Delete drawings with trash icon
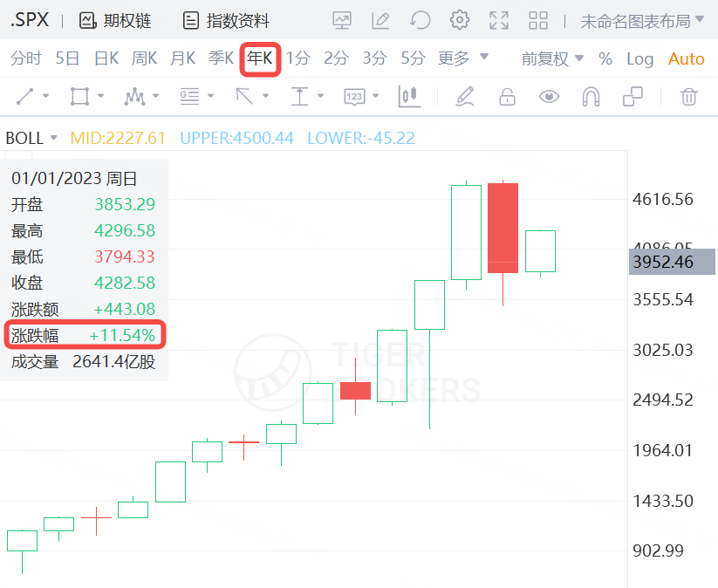Image resolution: width=718 pixels, height=588 pixels. [x=689, y=96]
